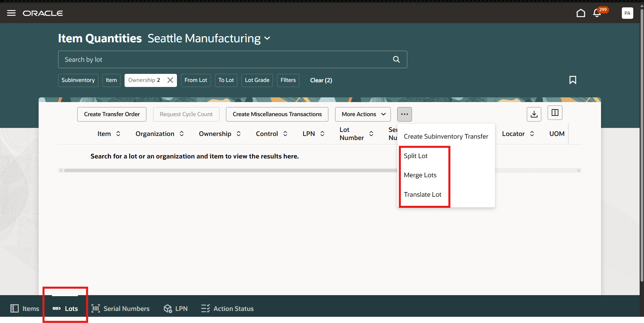Open notifications bell with 299 badge
Image resolution: width=644 pixels, height=323 pixels.
597,13
